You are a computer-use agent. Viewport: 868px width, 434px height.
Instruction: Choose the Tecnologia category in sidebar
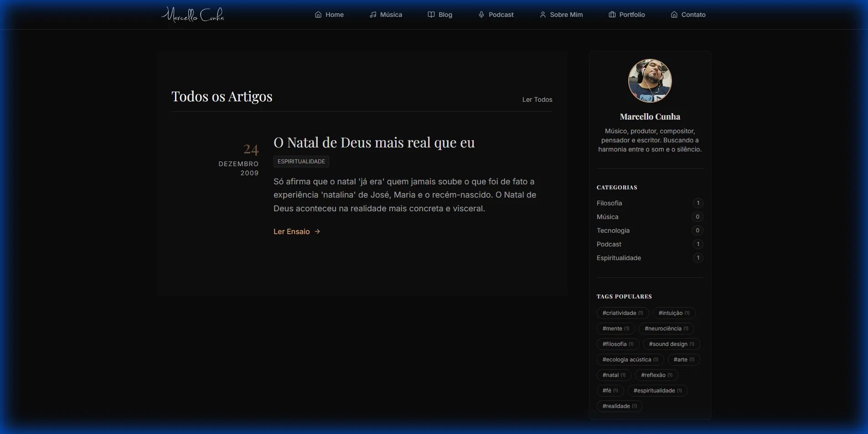pos(613,230)
